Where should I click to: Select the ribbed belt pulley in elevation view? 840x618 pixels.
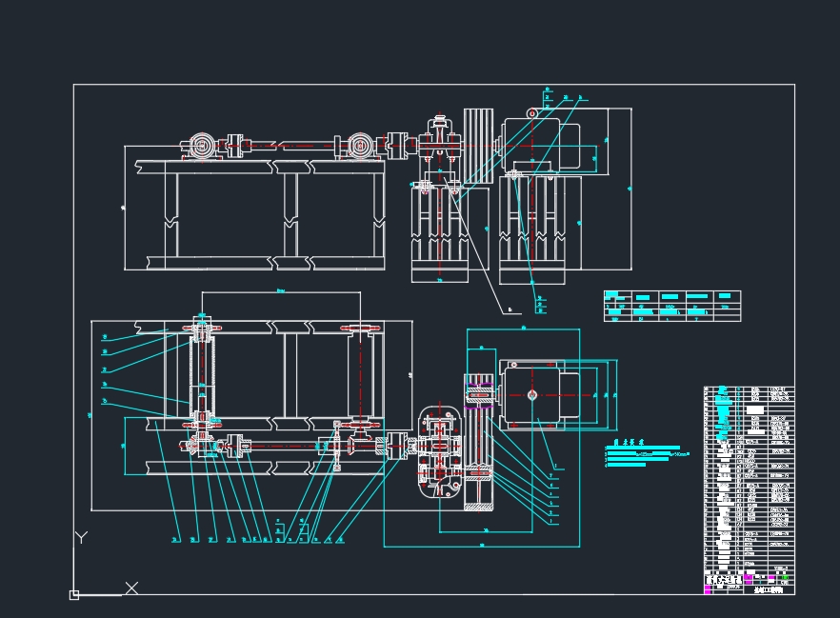tap(478, 146)
